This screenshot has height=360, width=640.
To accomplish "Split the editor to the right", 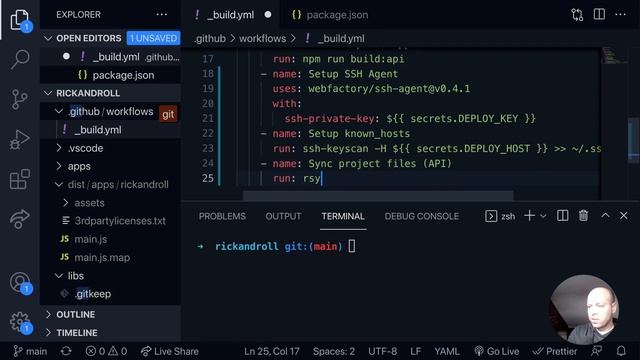I will (x=599, y=14).
